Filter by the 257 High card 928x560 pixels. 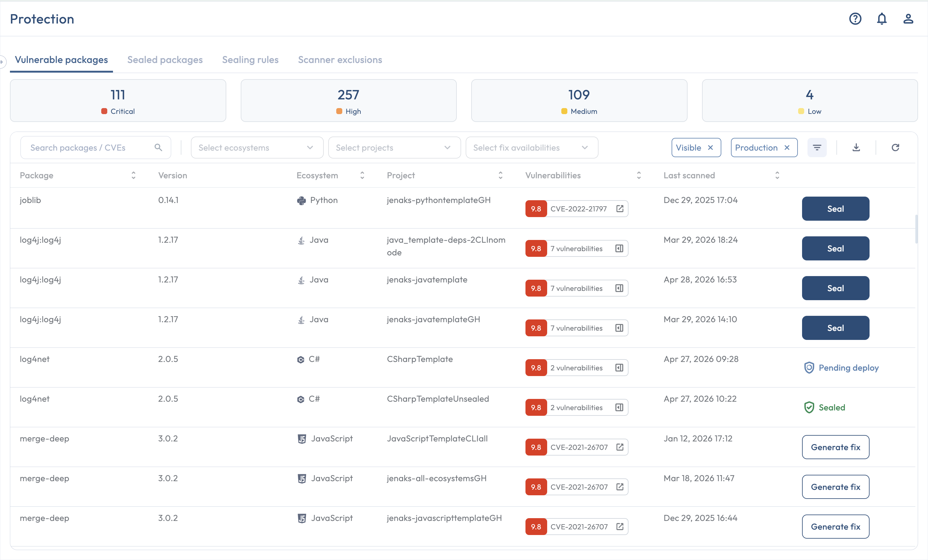coord(348,101)
